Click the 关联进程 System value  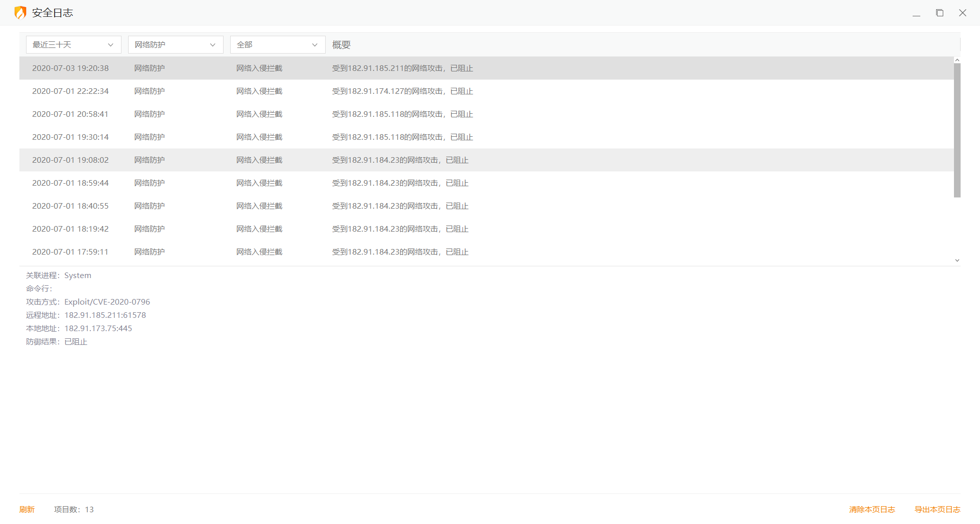coord(78,275)
